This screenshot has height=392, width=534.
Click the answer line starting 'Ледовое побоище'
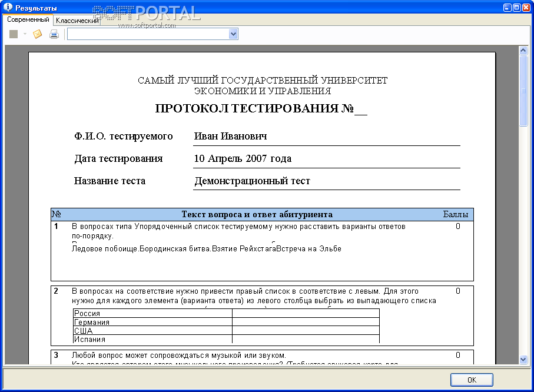click(x=207, y=249)
